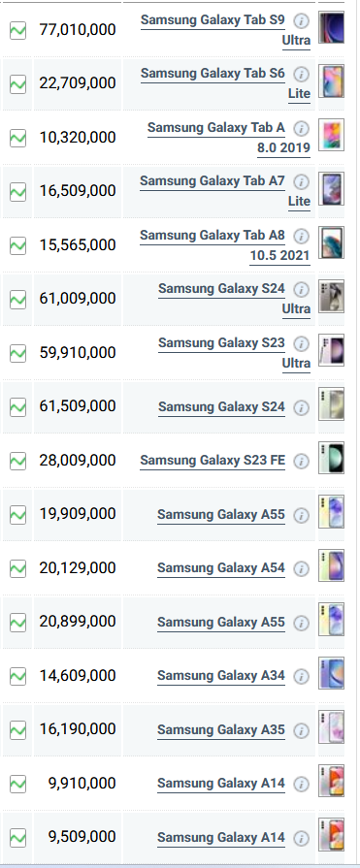Click info icon beside Galaxy Tab S6 Lite
The image size is (360, 868).
(x=301, y=74)
